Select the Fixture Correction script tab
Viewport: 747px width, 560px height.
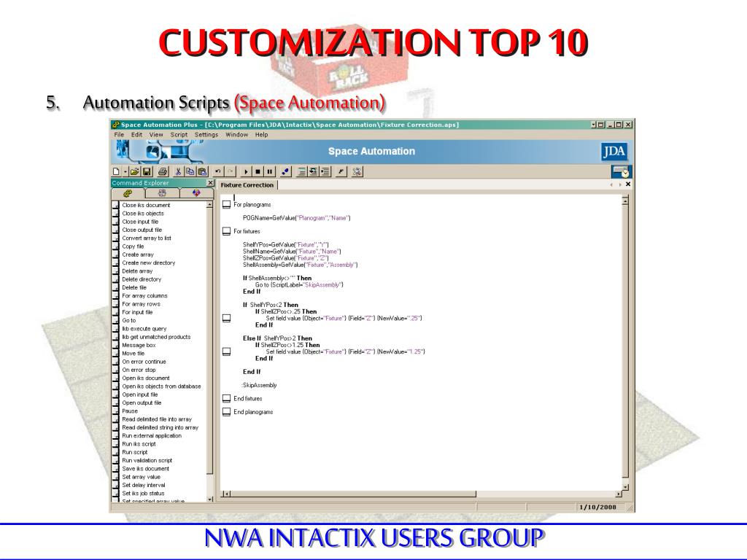point(247,184)
